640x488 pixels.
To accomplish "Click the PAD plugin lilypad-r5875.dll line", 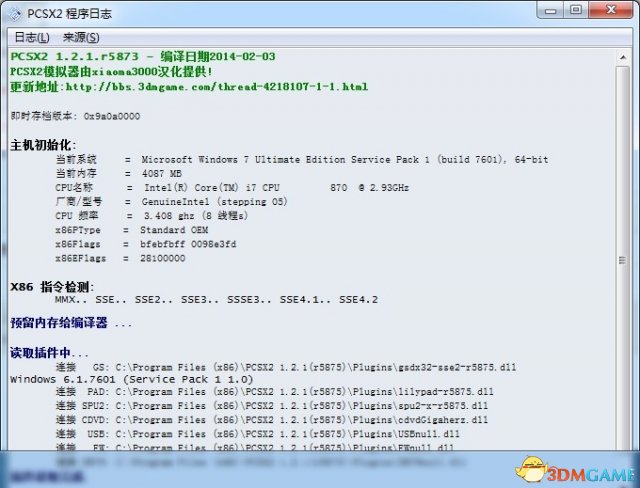I will [274, 392].
